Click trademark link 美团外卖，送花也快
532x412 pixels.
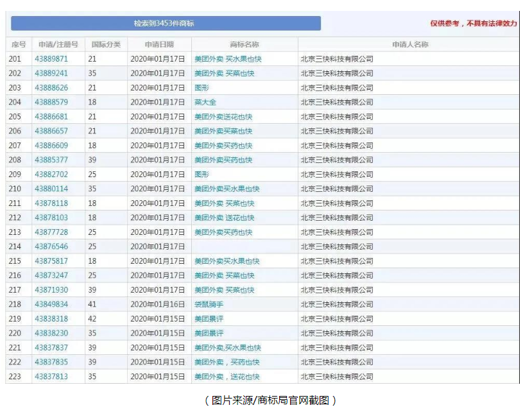tap(225, 376)
